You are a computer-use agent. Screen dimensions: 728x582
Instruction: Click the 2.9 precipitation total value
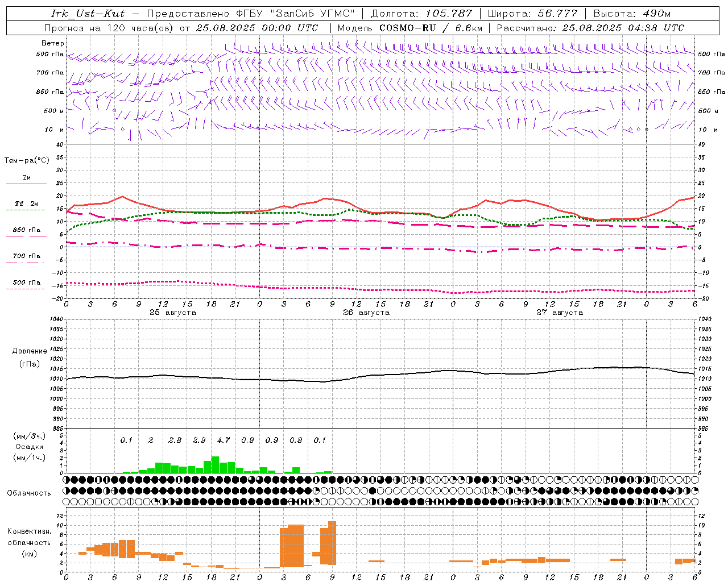[x=199, y=440]
